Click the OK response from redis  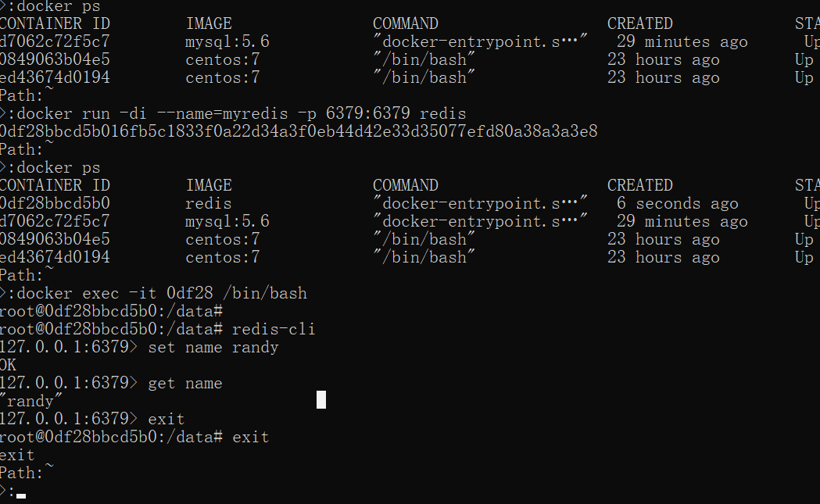pyautogui.click(x=8, y=365)
